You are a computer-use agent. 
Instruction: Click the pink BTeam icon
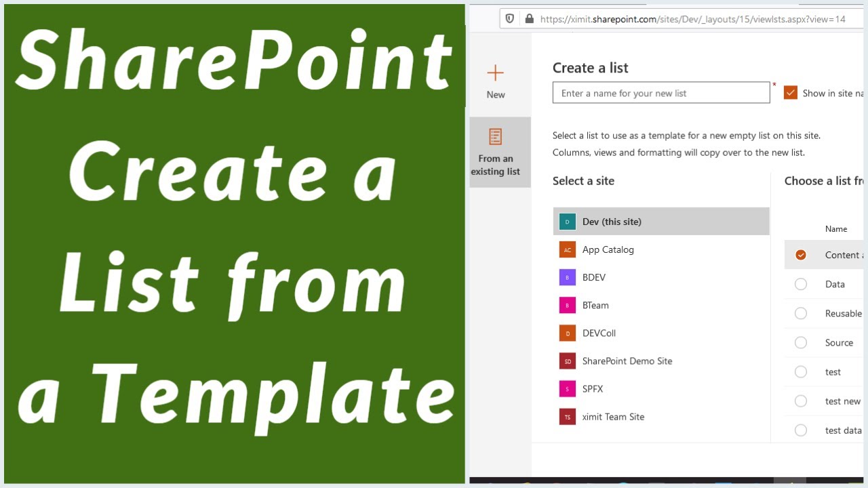[568, 305]
